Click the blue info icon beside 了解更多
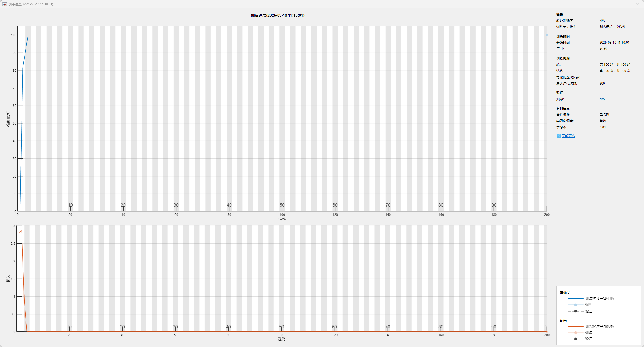 point(559,136)
